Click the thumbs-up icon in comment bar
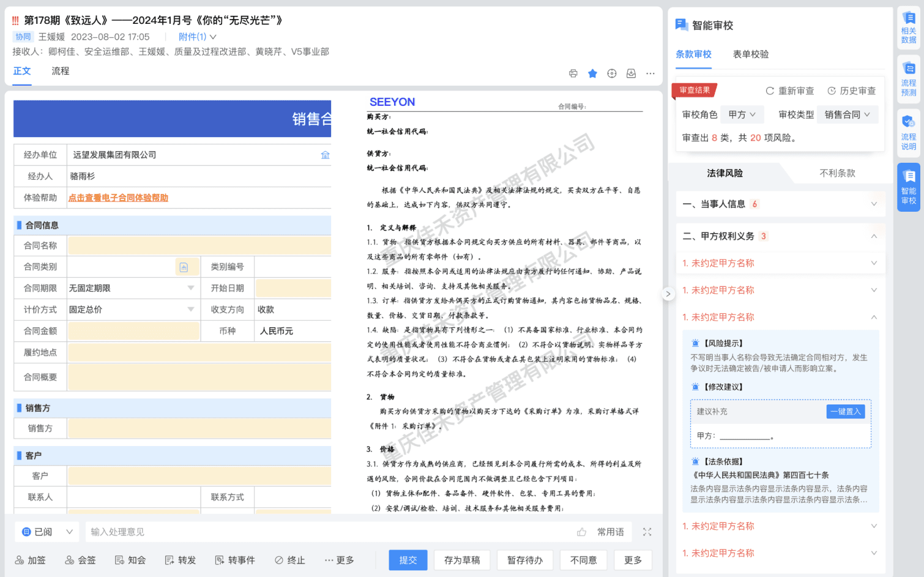The image size is (924, 577). (581, 532)
